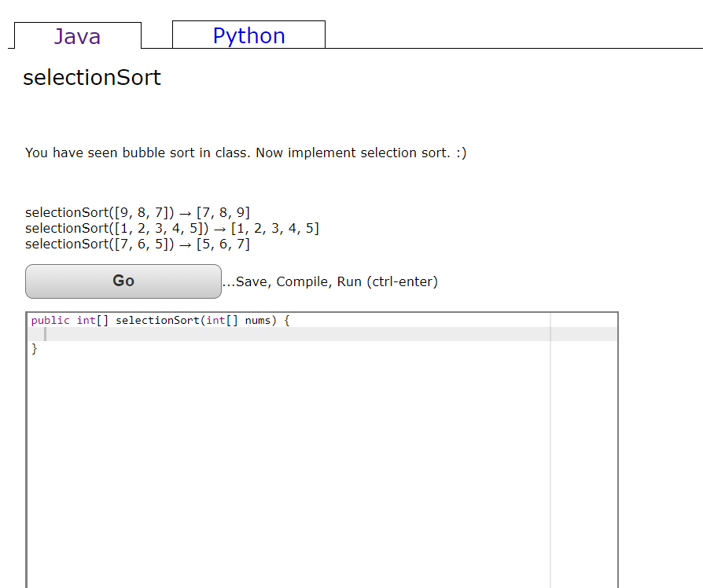Image resolution: width=703 pixels, height=588 pixels.
Task: Click the third selectionSort example line
Action: [x=137, y=244]
